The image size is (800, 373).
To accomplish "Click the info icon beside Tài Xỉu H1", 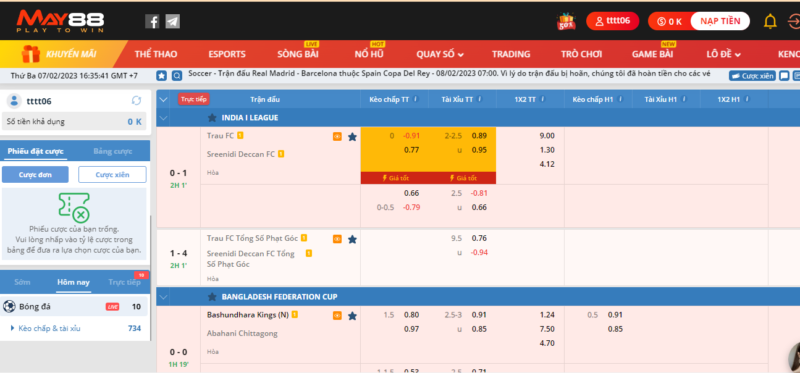I will [684, 99].
